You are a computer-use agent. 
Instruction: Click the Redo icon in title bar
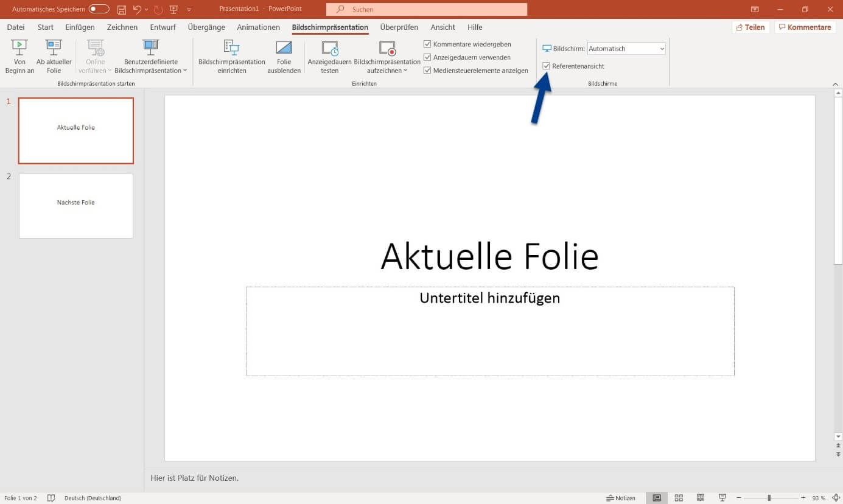[158, 9]
